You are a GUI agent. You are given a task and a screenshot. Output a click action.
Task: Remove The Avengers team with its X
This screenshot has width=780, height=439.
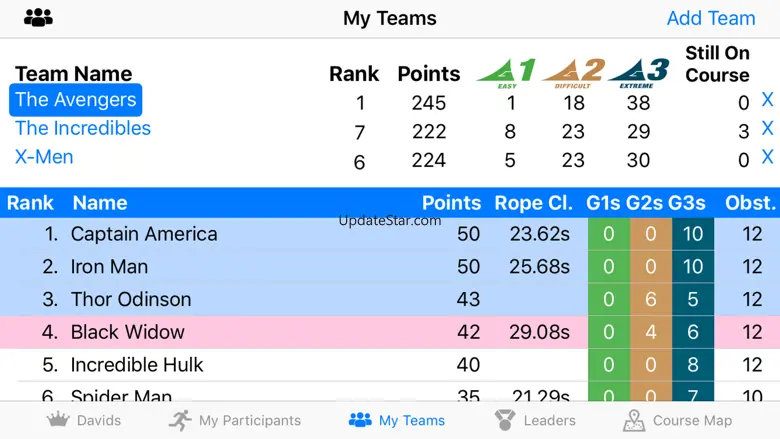(767, 100)
